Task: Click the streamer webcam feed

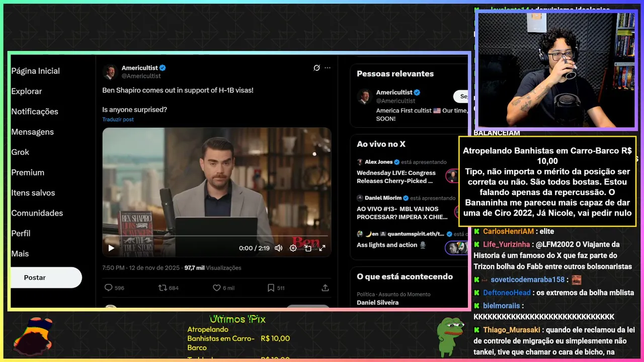Action: pos(556,70)
